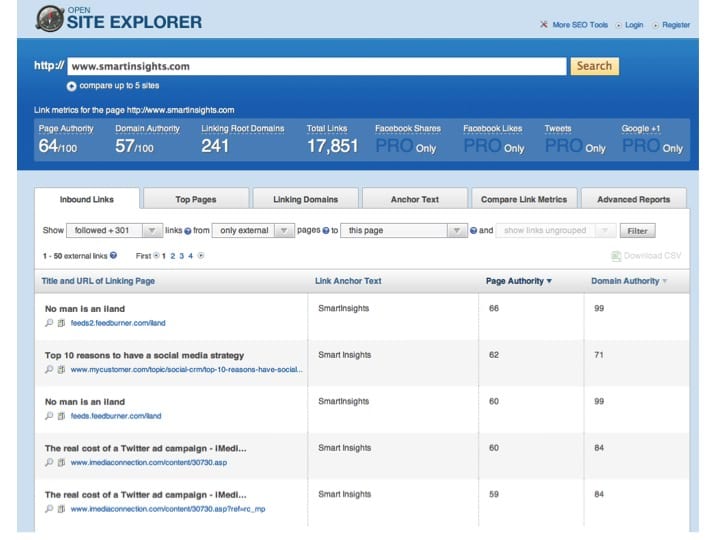Screen dimensions: 720x540
Task: Click the More SEO Tools icon
Action: point(543,25)
